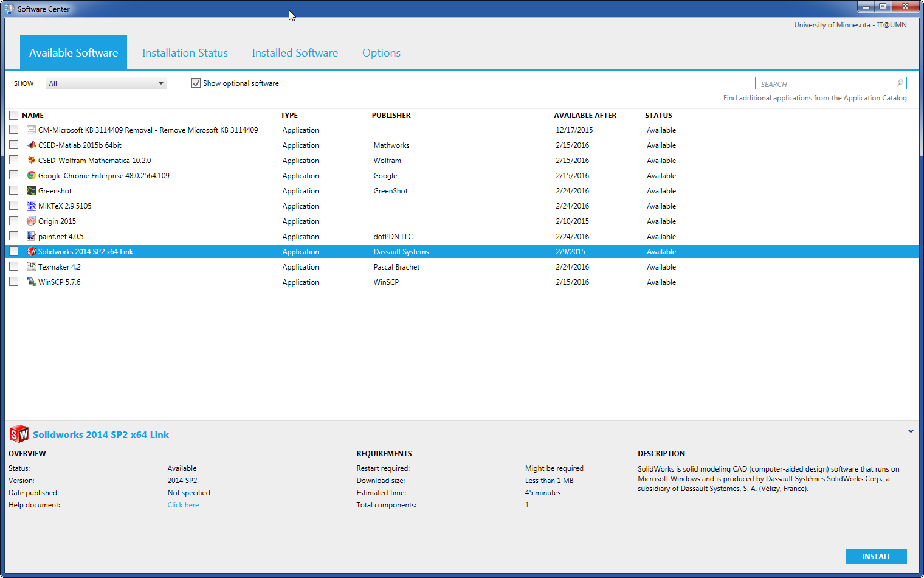Check the box for CSED-Matlab 2015b 64bit
This screenshot has height=578, width=924.
pos(13,145)
